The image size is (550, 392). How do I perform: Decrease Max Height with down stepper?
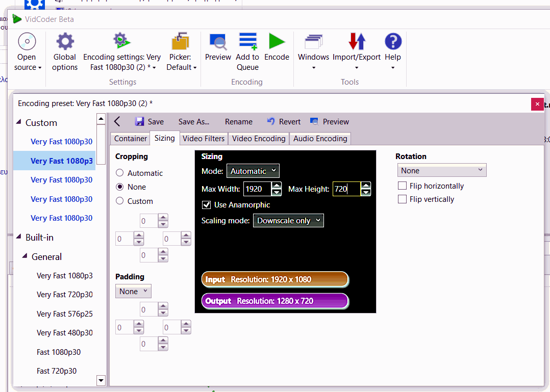point(366,192)
